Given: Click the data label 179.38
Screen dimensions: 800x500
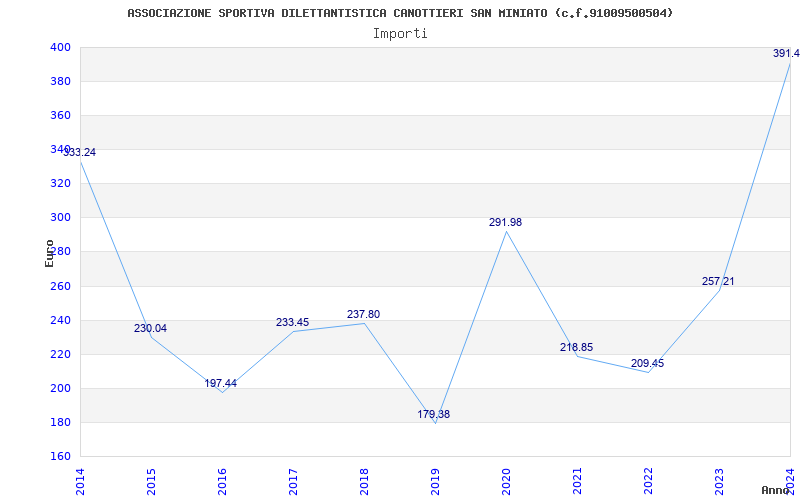Looking at the screenshot, I should click(x=434, y=414).
